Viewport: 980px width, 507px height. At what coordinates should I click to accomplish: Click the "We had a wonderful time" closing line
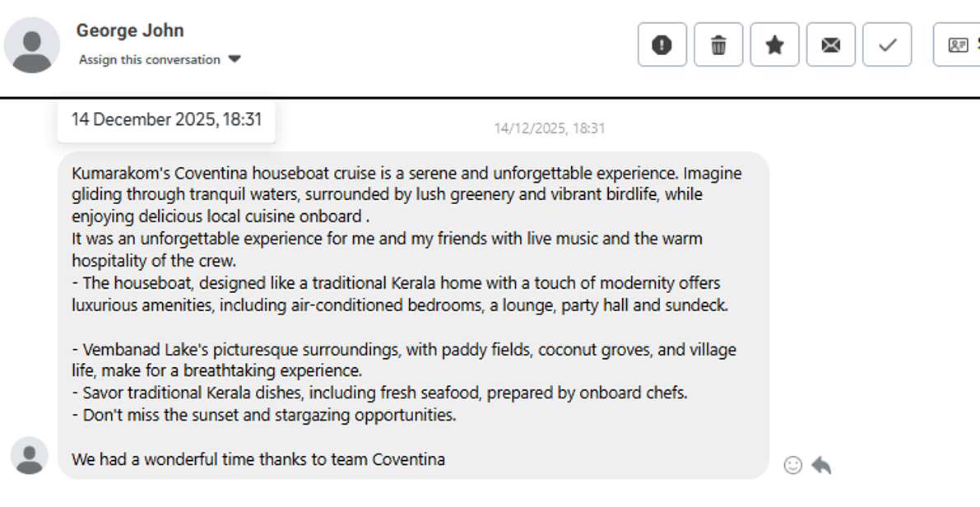[258, 459]
